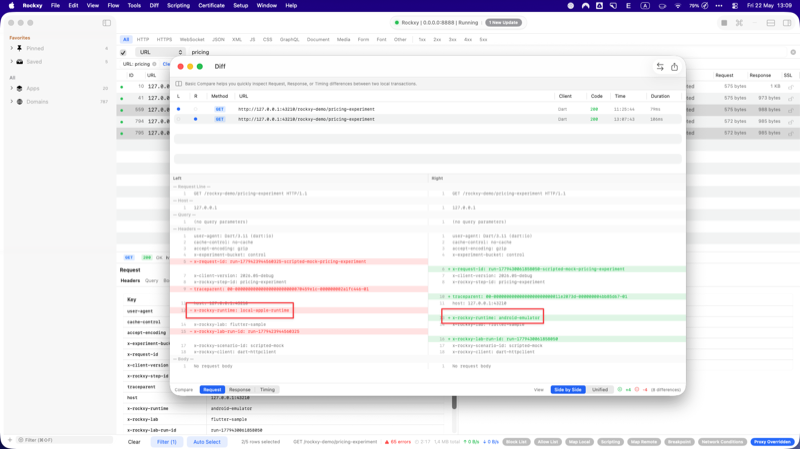Viewport: 800px width, 449px height.
Task: Toggle the Proxy Overridden status pill
Action: coord(772,442)
